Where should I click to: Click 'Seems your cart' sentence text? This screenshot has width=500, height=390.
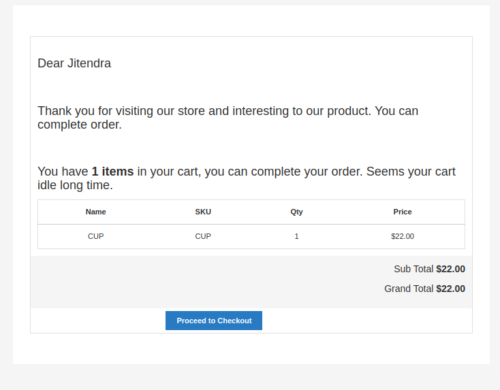click(411, 172)
